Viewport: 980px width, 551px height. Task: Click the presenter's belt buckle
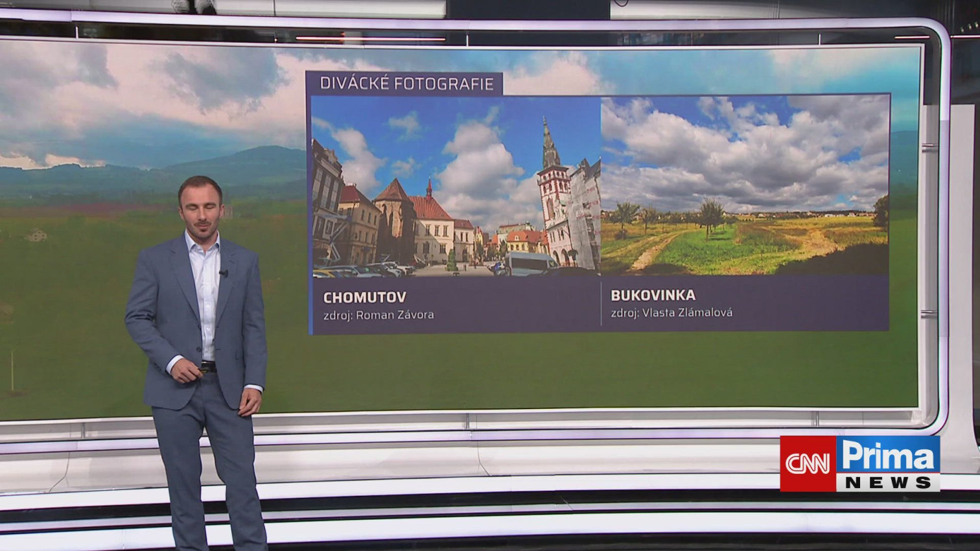206,367
